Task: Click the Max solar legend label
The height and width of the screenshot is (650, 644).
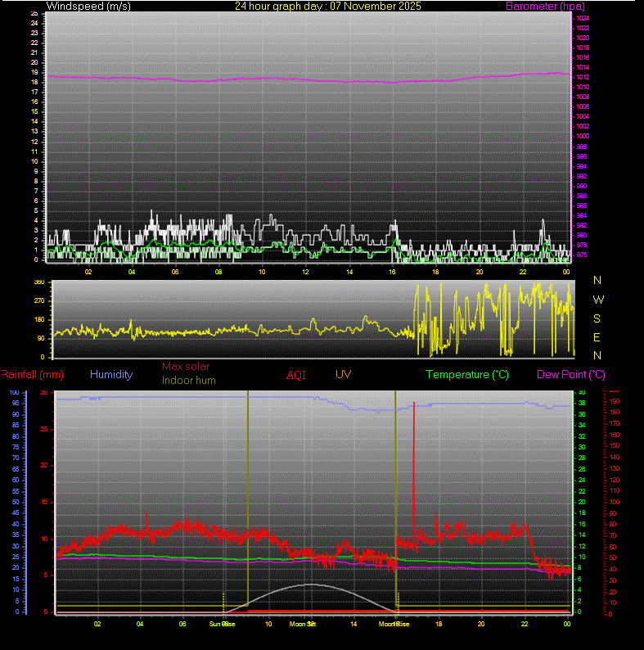Action: pyautogui.click(x=186, y=367)
